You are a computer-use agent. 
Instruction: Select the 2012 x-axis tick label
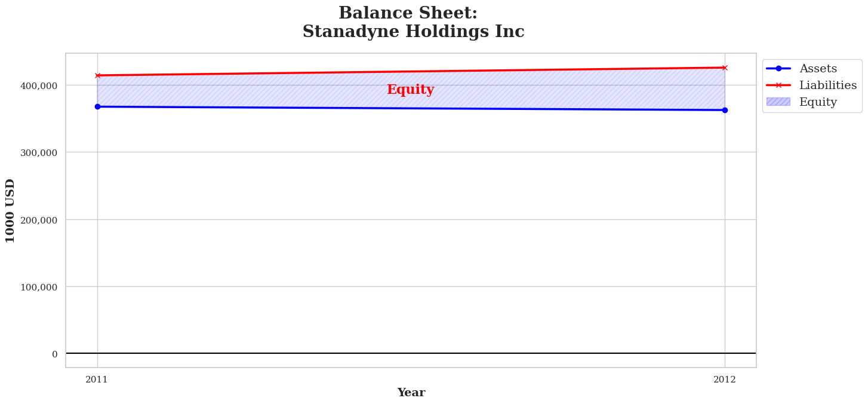[724, 379]
